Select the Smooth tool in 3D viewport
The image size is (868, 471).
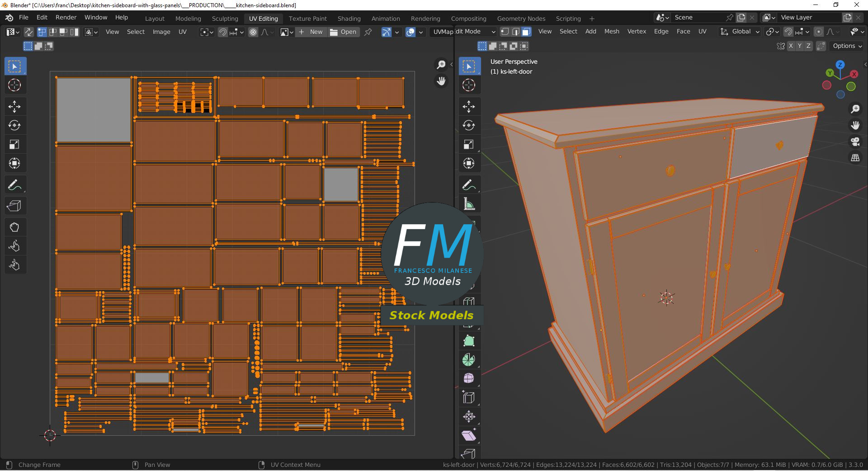[469, 379]
